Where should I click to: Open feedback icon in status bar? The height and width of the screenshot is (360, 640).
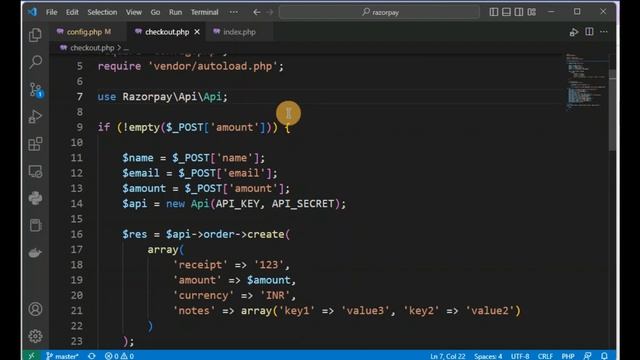[587, 356]
